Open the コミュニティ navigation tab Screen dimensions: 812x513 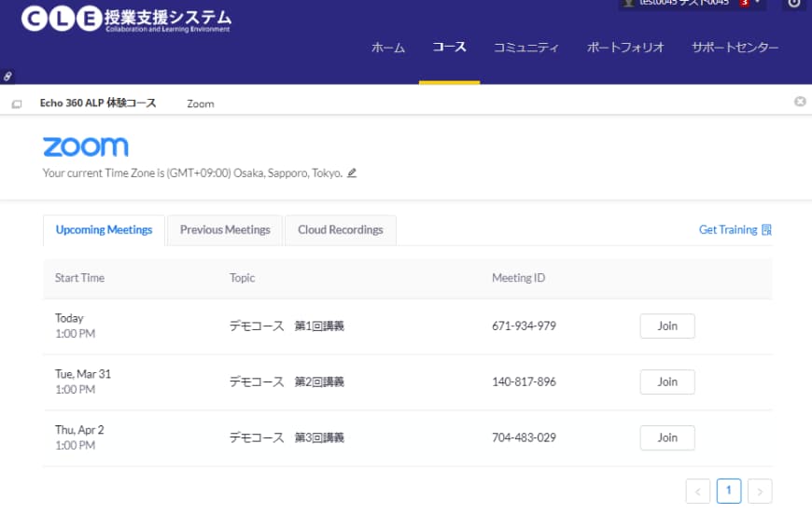point(525,48)
